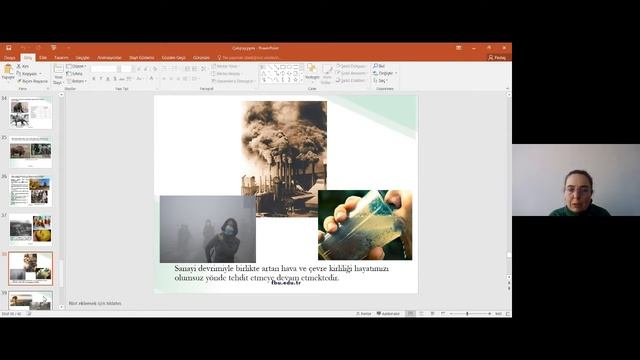Click the Slide Sorter view icon
The width and height of the screenshot is (640, 360).
point(421,314)
